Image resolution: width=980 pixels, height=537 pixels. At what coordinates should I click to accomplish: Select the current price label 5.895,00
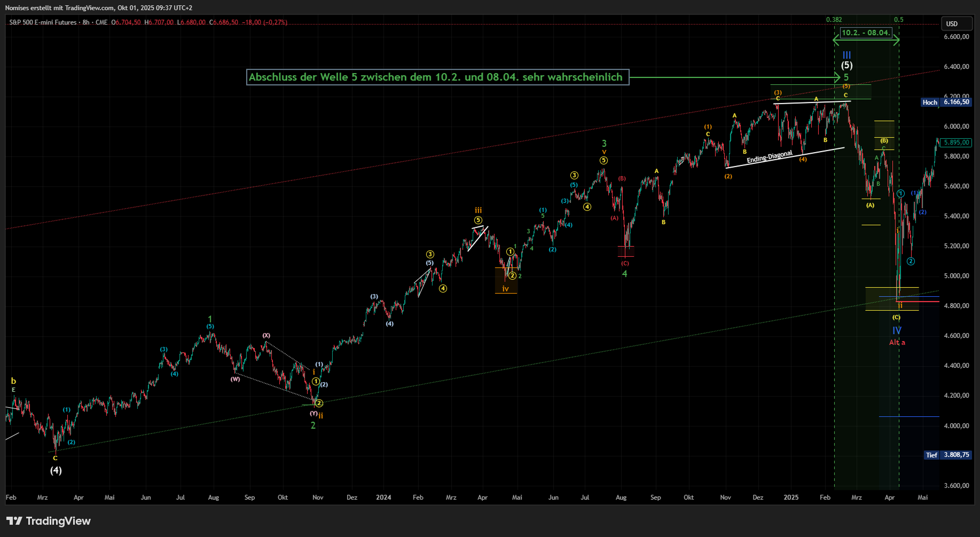coord(956,143)
